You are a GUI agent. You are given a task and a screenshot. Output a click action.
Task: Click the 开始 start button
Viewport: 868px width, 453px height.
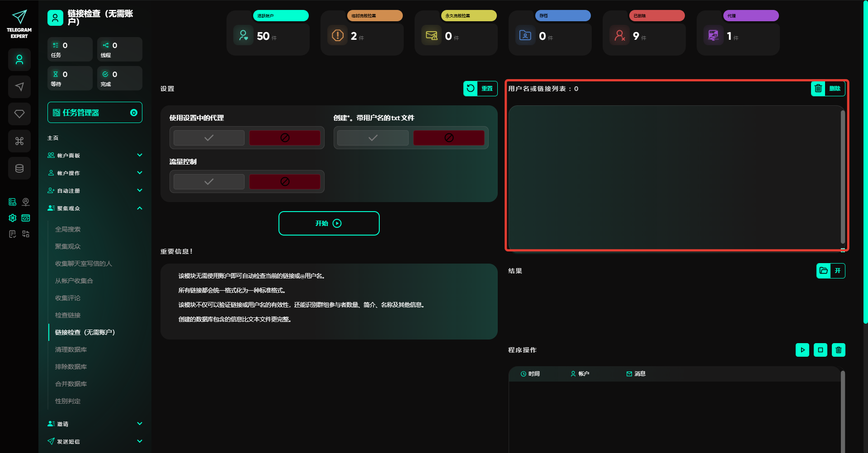coord(329,223)
